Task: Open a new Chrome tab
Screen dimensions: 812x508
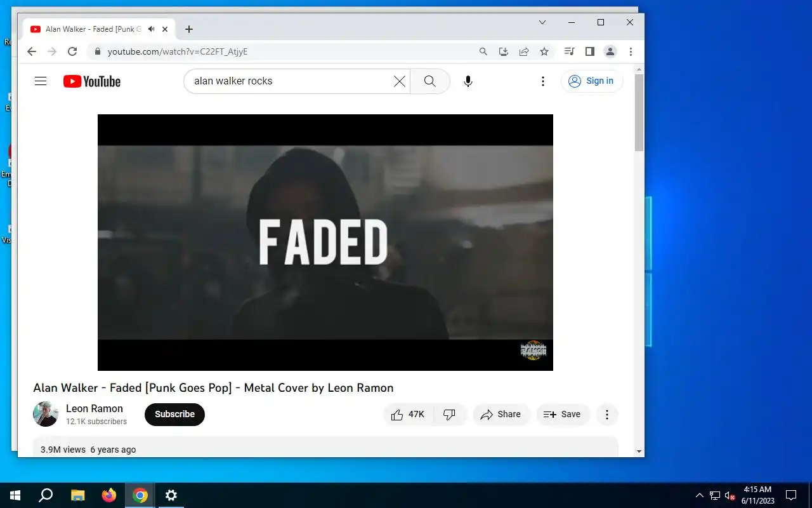Action: [189, 29]
